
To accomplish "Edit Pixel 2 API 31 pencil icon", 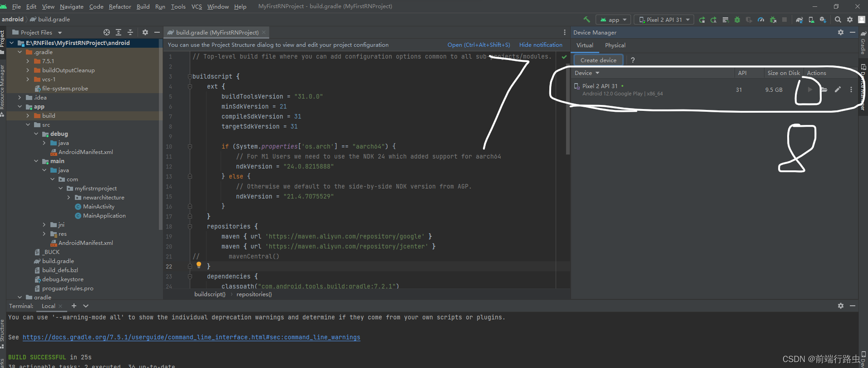I will point(838,90).
